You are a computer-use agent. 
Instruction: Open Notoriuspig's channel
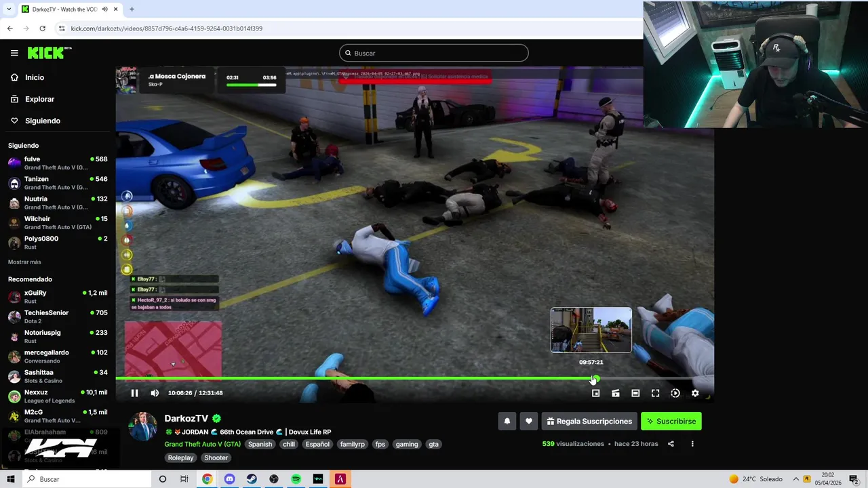click(58, 336)
